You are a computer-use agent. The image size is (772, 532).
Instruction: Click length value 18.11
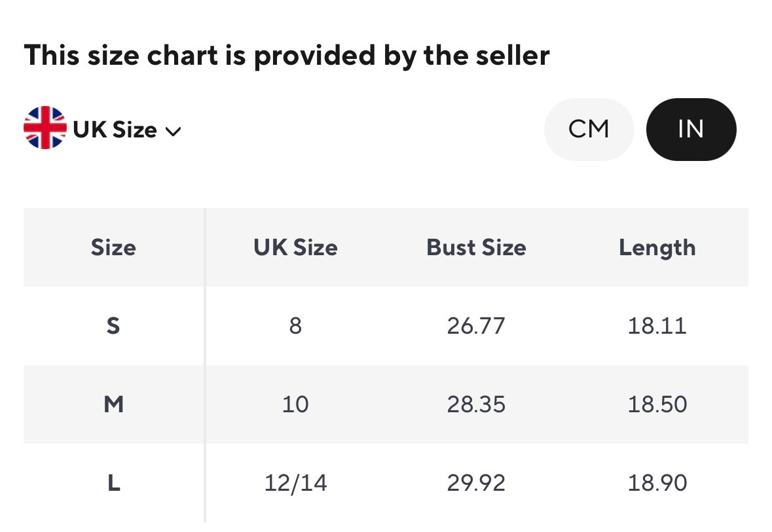(657, 325)
